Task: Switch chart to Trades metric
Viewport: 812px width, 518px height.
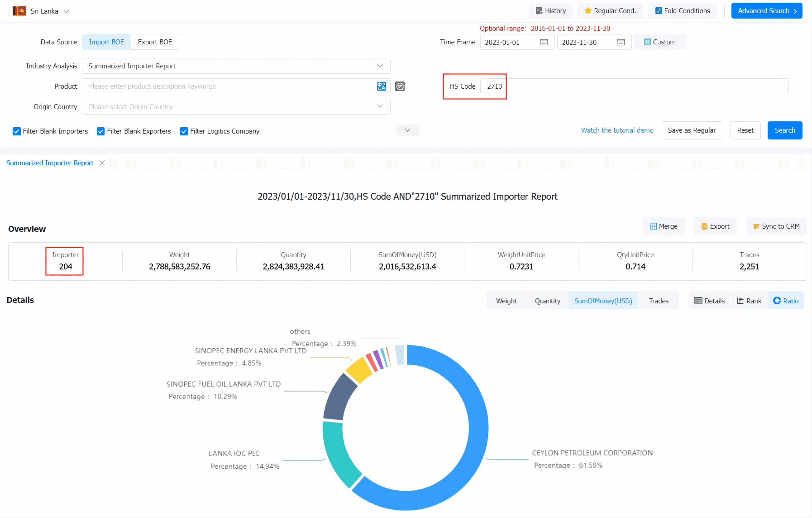Action: pos(659,301)
